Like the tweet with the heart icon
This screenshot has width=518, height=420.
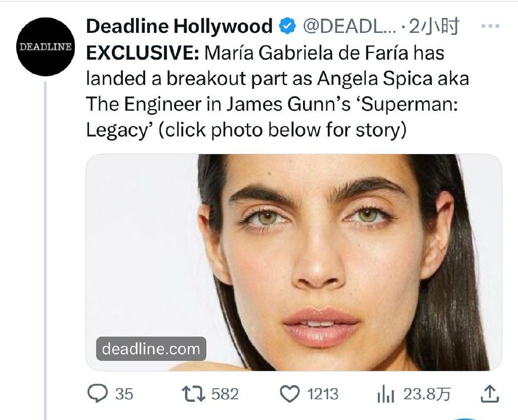[x=290, y=394]
